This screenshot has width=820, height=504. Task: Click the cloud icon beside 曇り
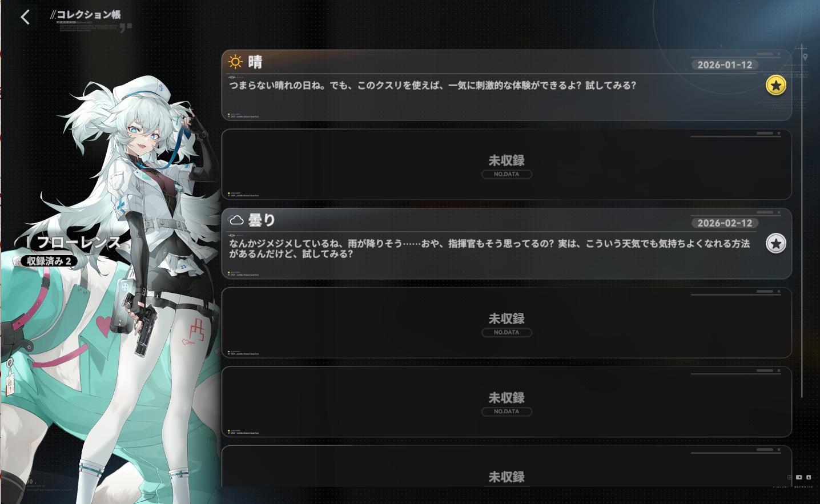[236, 220]
